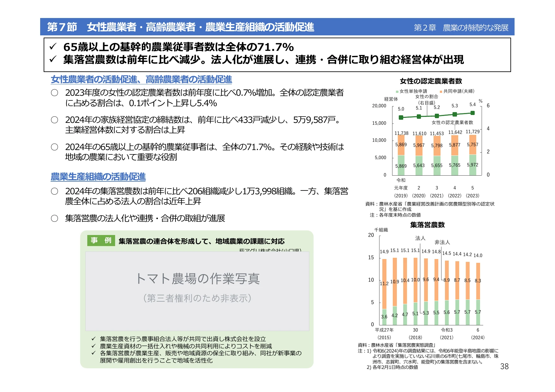Click the axis label 令和3
The width and height of the screenshot is (555, 392).
click(447, 330)
